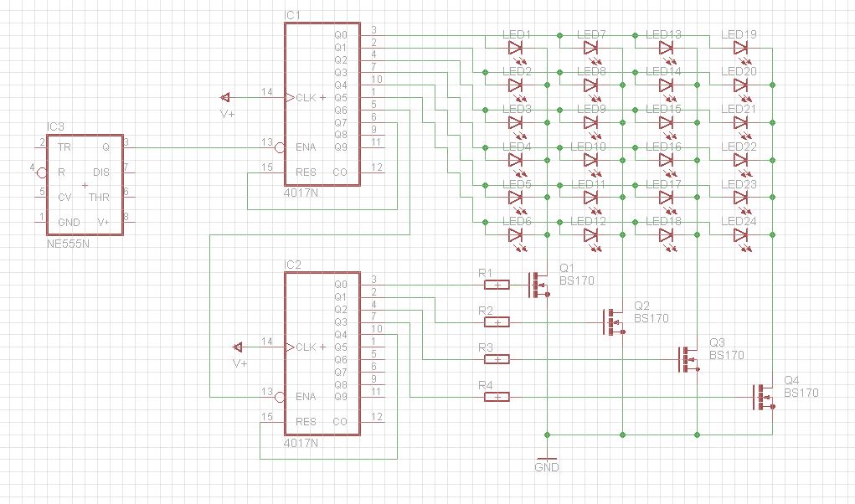Click the IC1 4017N counter body
Screen dimensions: 855x504
(322, 105)
